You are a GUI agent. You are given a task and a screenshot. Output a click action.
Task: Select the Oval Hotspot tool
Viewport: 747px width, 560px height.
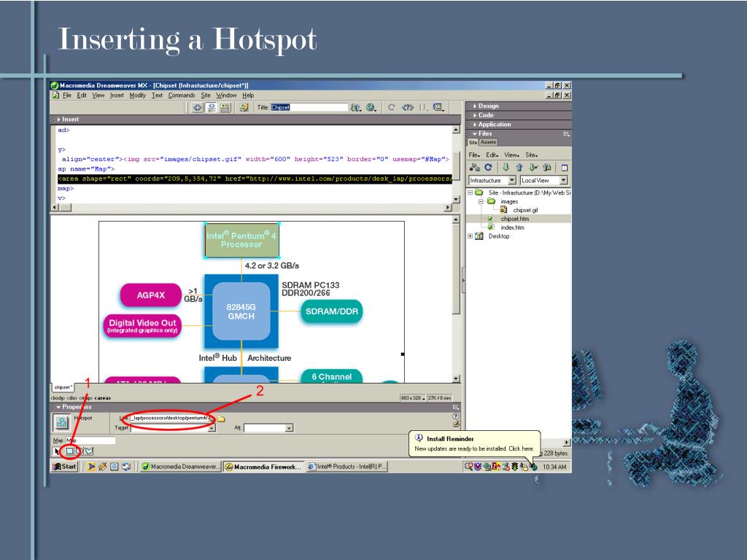[80, 451]
